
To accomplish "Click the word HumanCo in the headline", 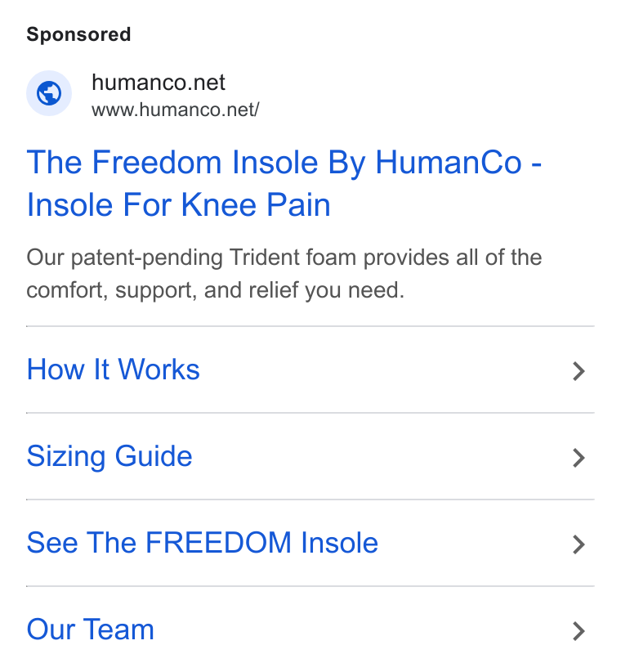I will 449,163.
